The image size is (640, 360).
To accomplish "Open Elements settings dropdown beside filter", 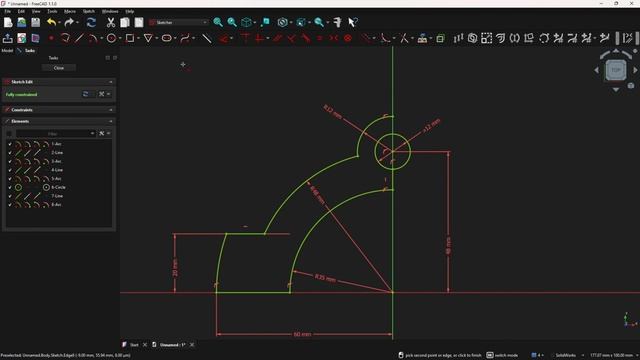I will 108,133.
